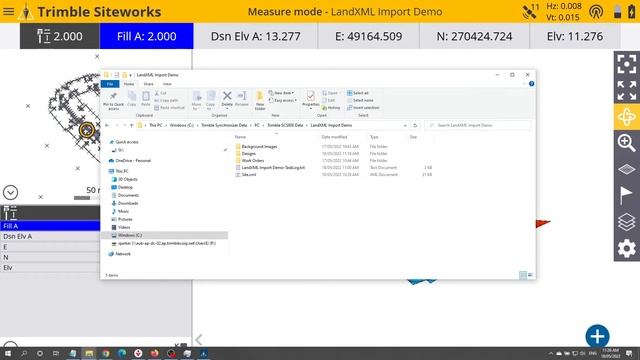Open the address bar history dropdown

[x=405, y=125]
